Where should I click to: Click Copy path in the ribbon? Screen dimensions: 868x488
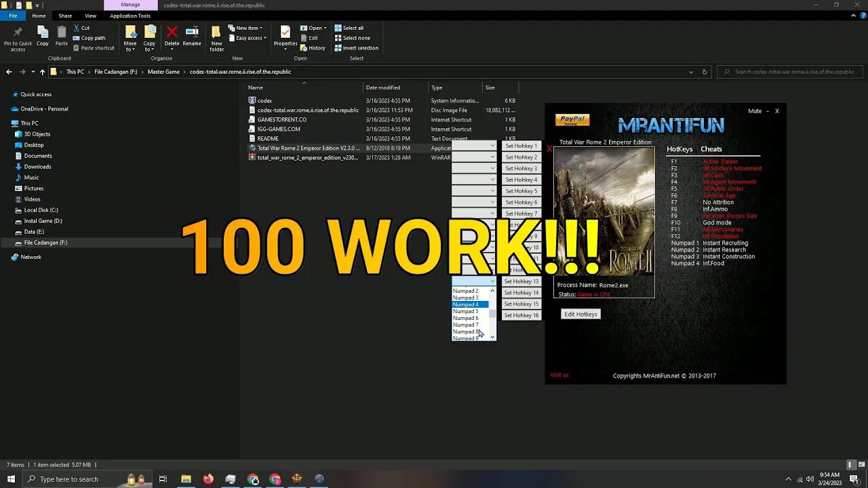click(x=88, y=38)
